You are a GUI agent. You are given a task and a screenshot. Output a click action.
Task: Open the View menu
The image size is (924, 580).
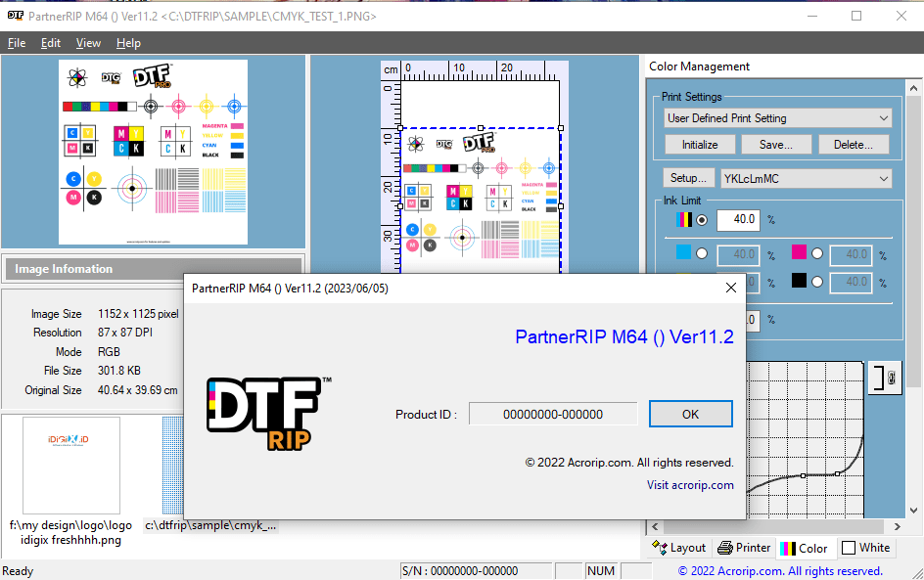point(88,43)
